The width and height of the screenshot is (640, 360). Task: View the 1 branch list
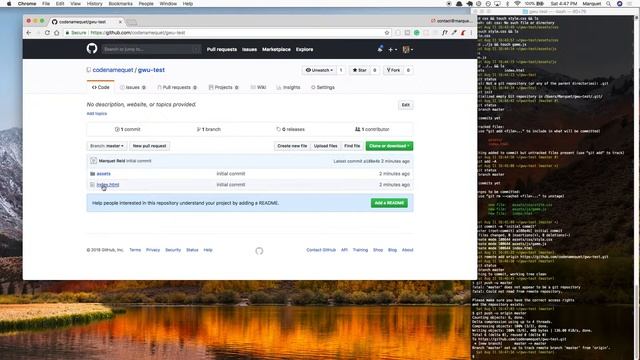point(209,129)
